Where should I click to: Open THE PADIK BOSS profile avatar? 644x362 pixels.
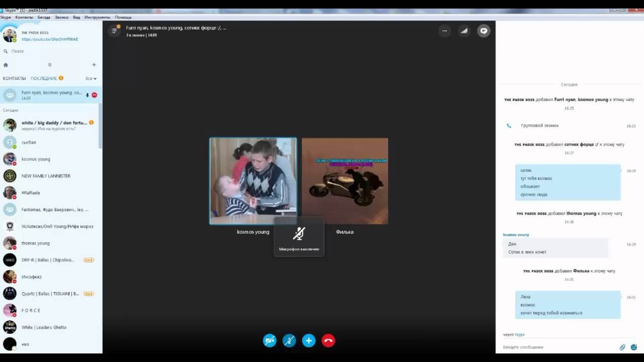(10, 35)
